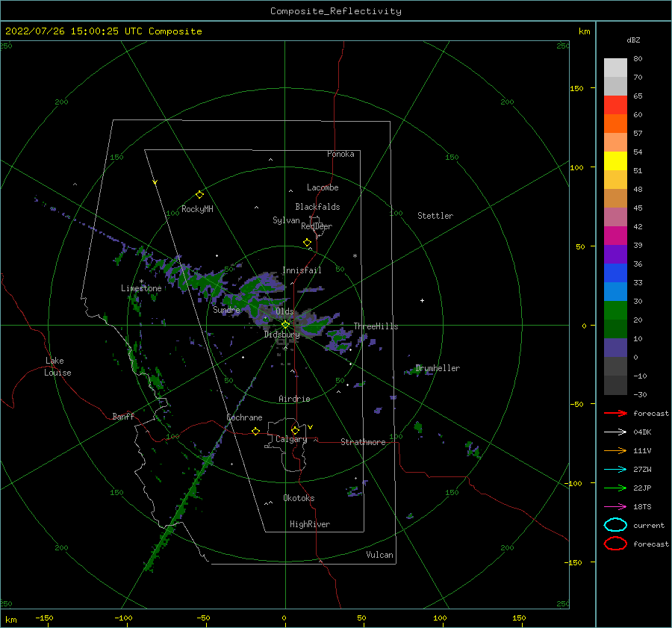Click the cyan current ellipse icon
Viewport: 672px width, 628px height.
coord(615,525)
